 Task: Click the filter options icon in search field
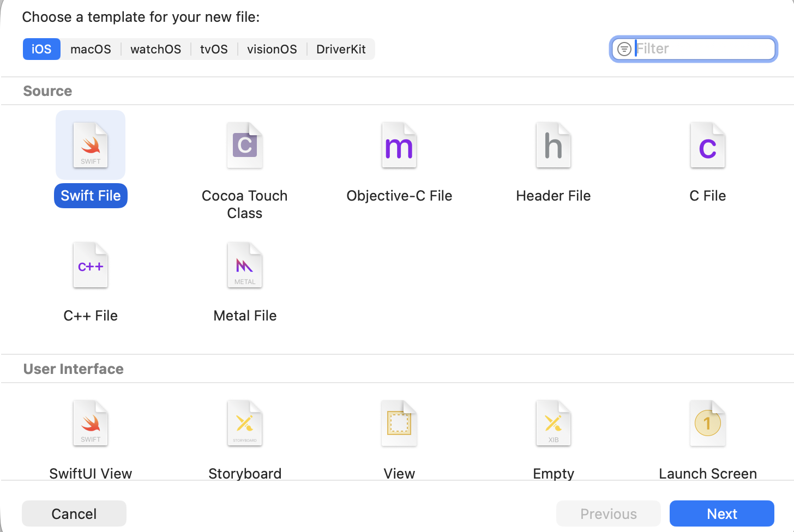pos(624,49)
